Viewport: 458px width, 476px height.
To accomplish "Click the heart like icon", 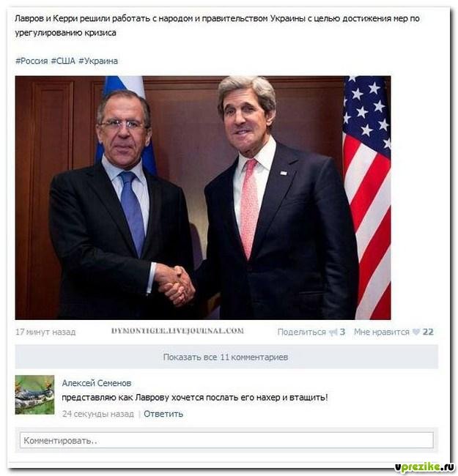I will point(415,332).
